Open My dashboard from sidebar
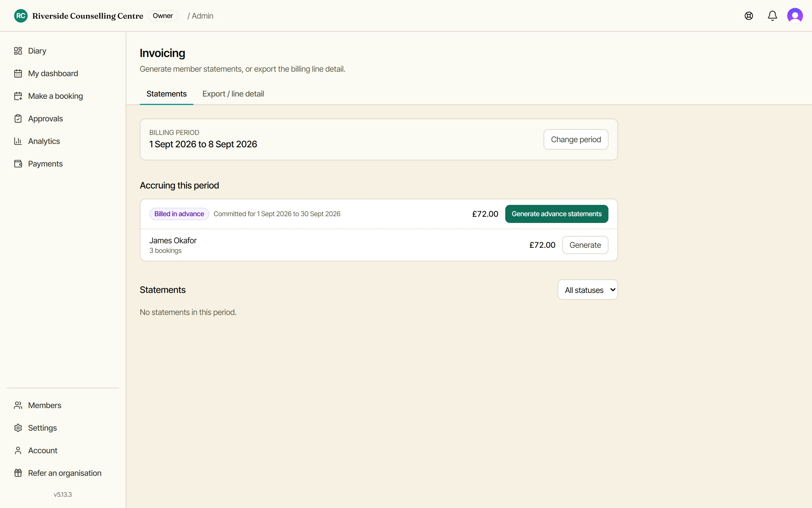 pyautogui.click(x=63, y=73)
